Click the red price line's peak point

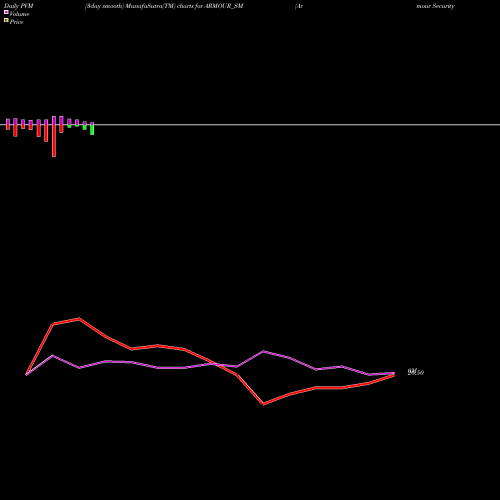pyautogui.click(x=79, y=319)
